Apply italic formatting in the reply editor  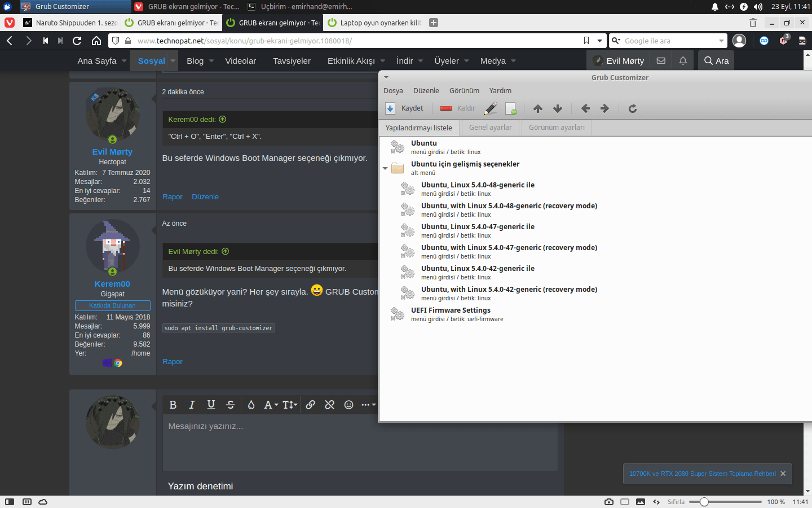click(x=192, y=405)
